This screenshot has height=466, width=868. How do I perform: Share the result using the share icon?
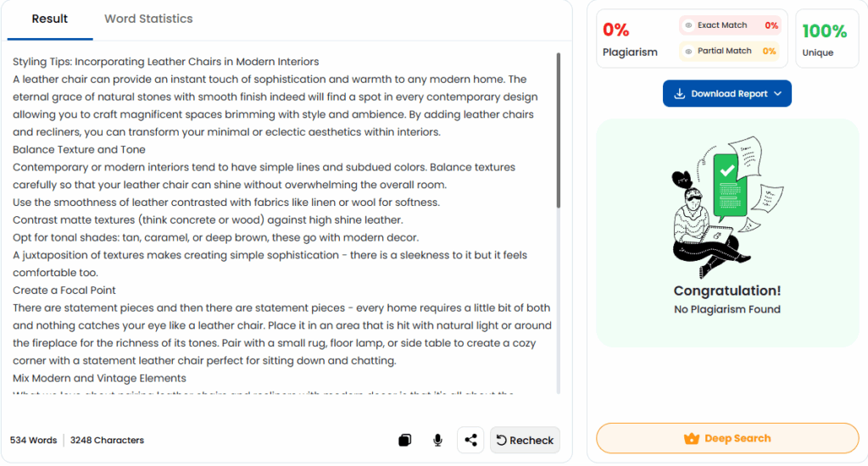pos(471,440)
